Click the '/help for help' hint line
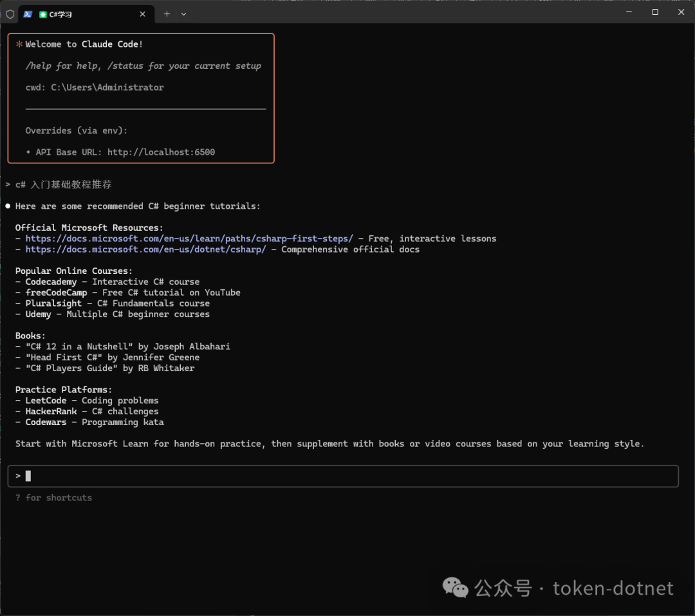Screen dimensions: 695x616 click(143, 66)
